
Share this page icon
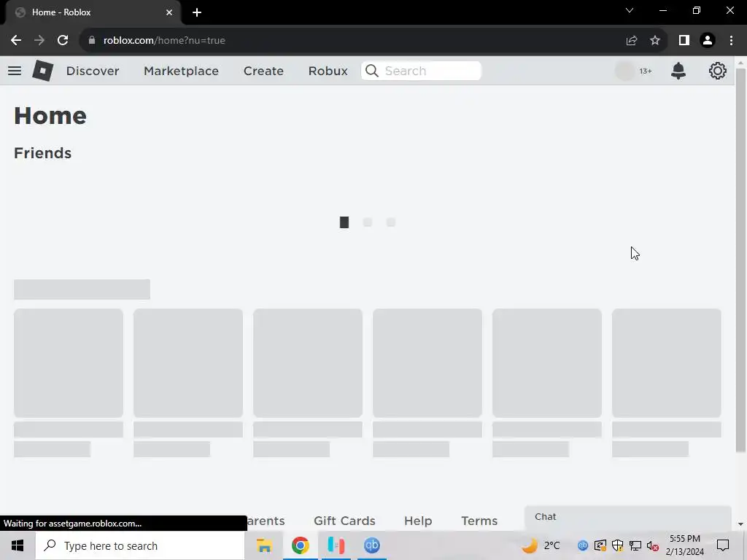click(631, 41)
